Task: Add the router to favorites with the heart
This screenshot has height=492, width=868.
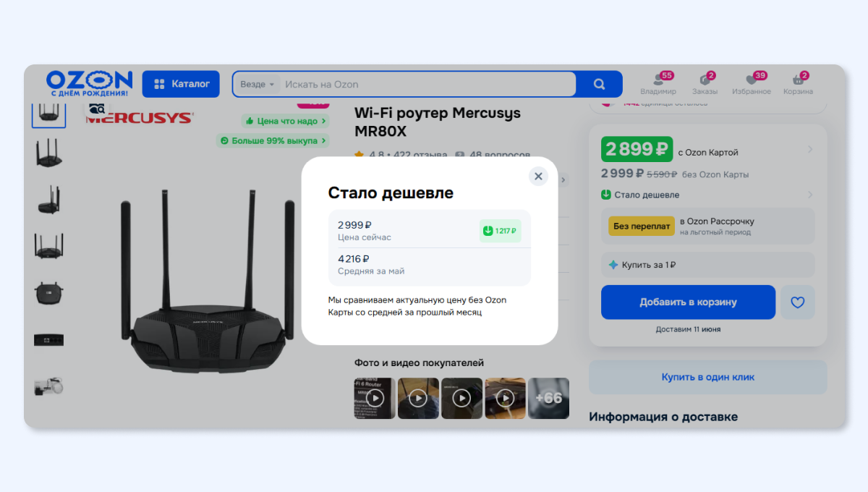Action: click(798, 302)
